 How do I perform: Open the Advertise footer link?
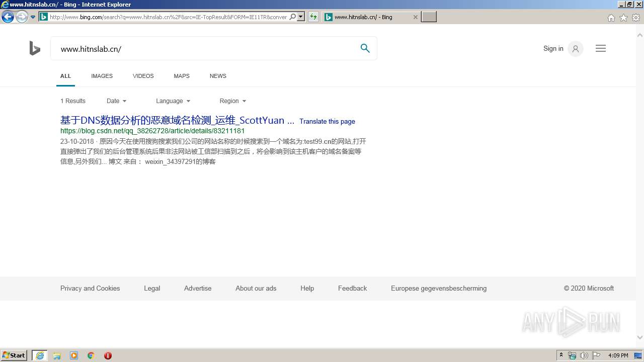point(198,289)
